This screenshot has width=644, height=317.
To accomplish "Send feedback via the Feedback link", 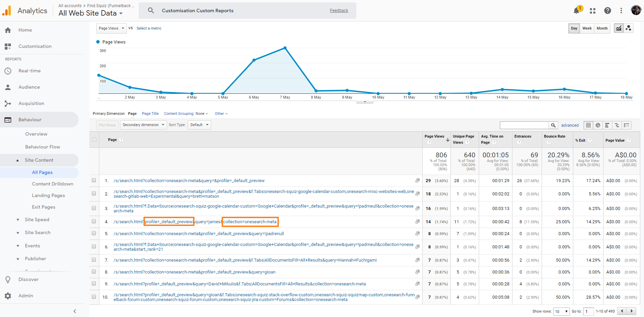I will point(339,10).
